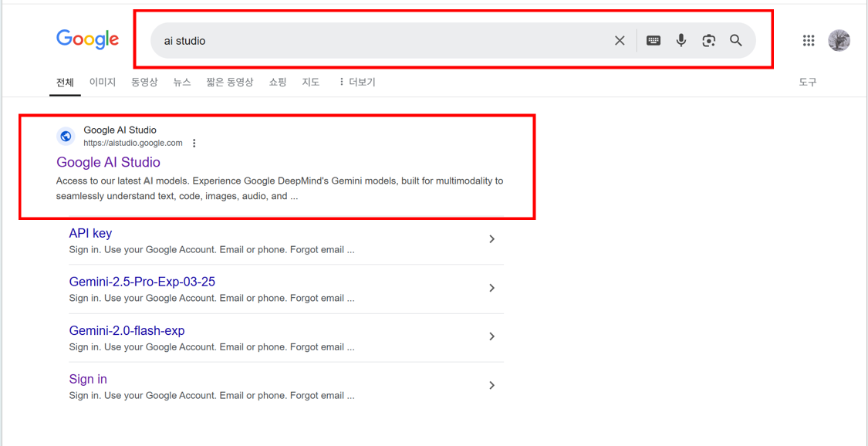Clear the search box with the X icon

[620, 40]
